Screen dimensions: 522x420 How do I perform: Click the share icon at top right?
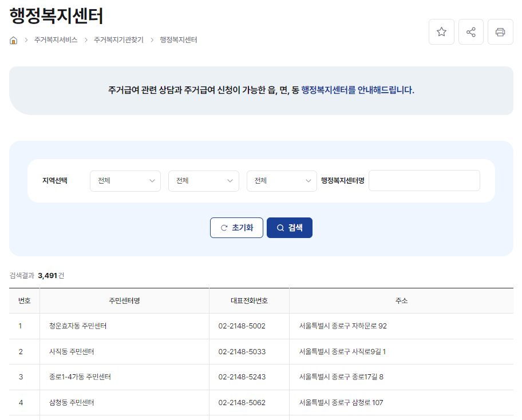(470, 31)
